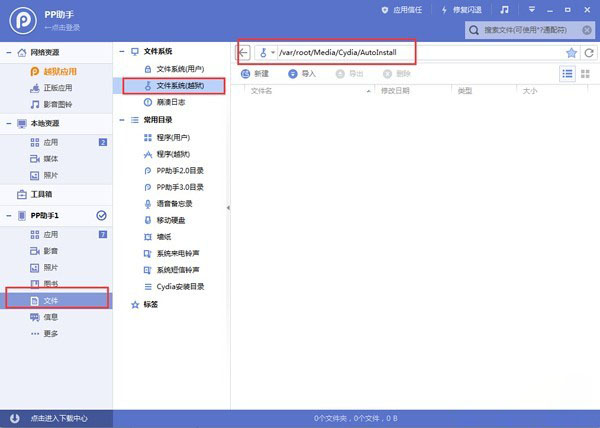Screen dimensions: 600x428
Task: Open PP助手2.0目录
Action: pos(172,171)
